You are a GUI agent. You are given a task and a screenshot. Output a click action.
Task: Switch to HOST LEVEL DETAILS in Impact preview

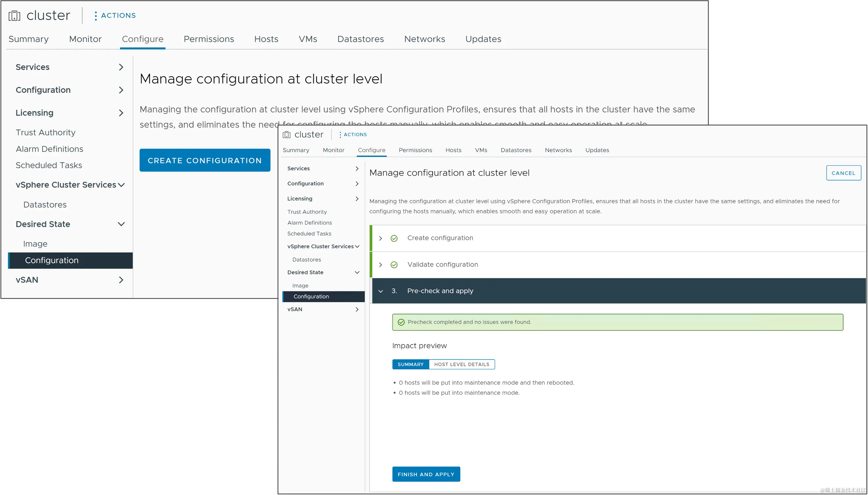(x=462, y=364)
